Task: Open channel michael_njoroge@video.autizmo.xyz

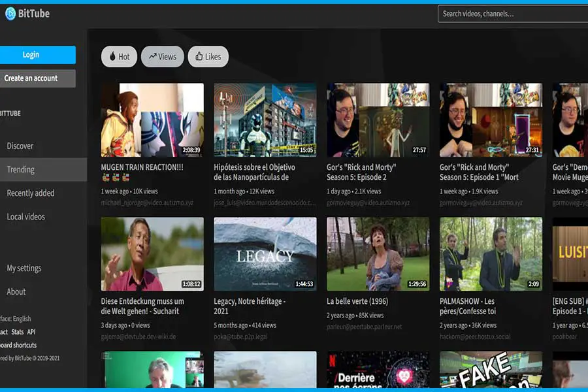Action: pyautogui.click(x=147, y=203)
